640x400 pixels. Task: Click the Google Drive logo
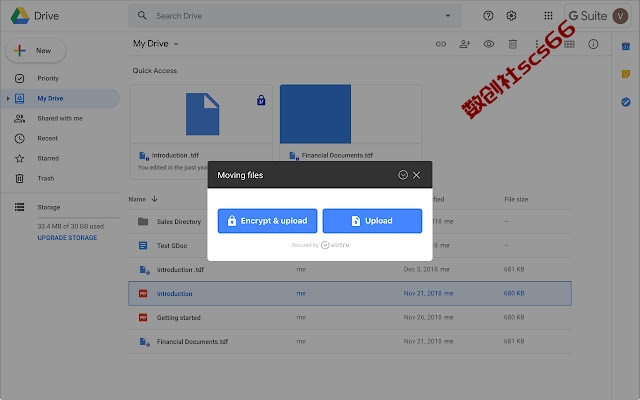(x=20, y=16)
